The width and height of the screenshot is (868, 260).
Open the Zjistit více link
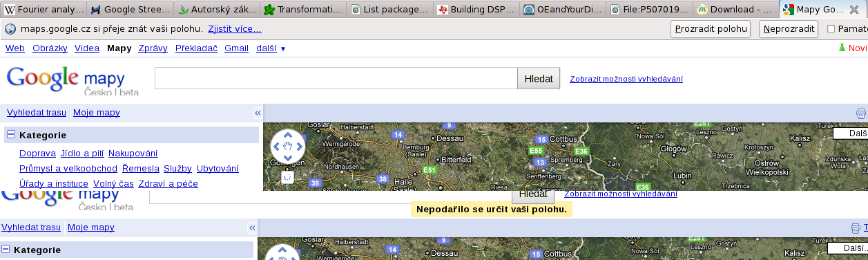point(235,29)
